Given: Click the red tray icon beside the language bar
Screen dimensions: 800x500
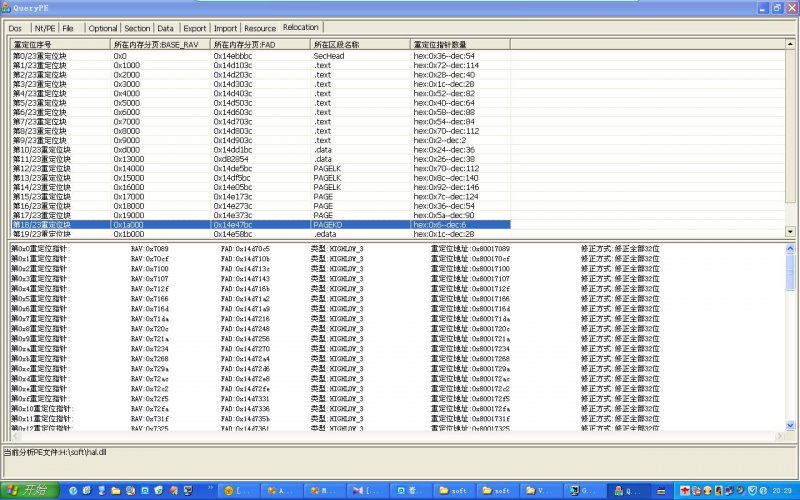Looking at the screenshot, I should [x=685, y=491].
